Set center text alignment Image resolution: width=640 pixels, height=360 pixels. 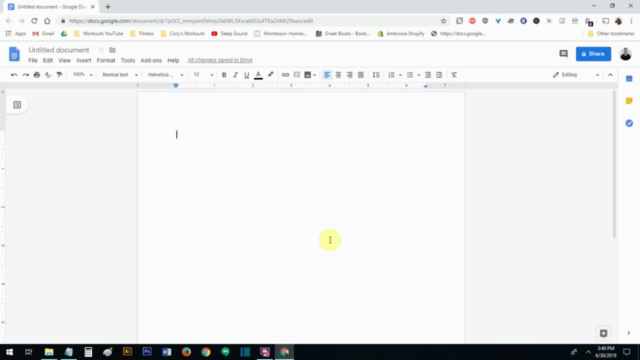click(x=338, y=75)
